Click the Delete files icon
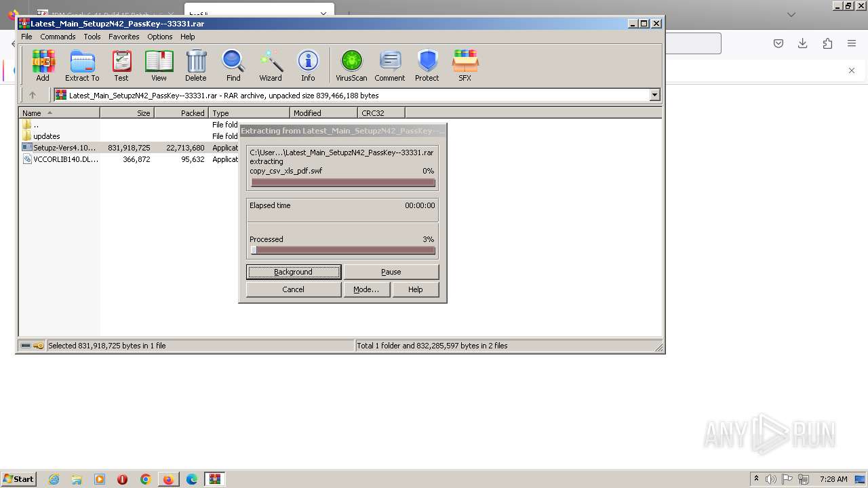 pos(196,66)
